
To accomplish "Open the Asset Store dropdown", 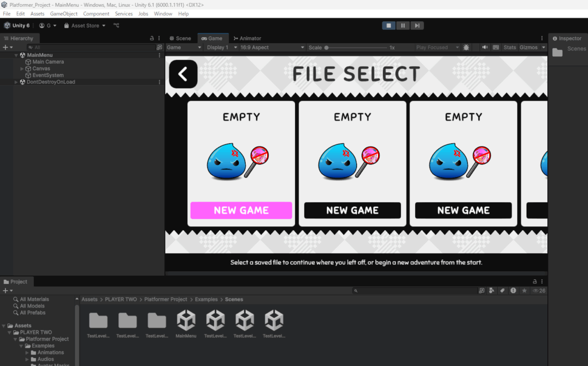I will click(x=85, y=25).
